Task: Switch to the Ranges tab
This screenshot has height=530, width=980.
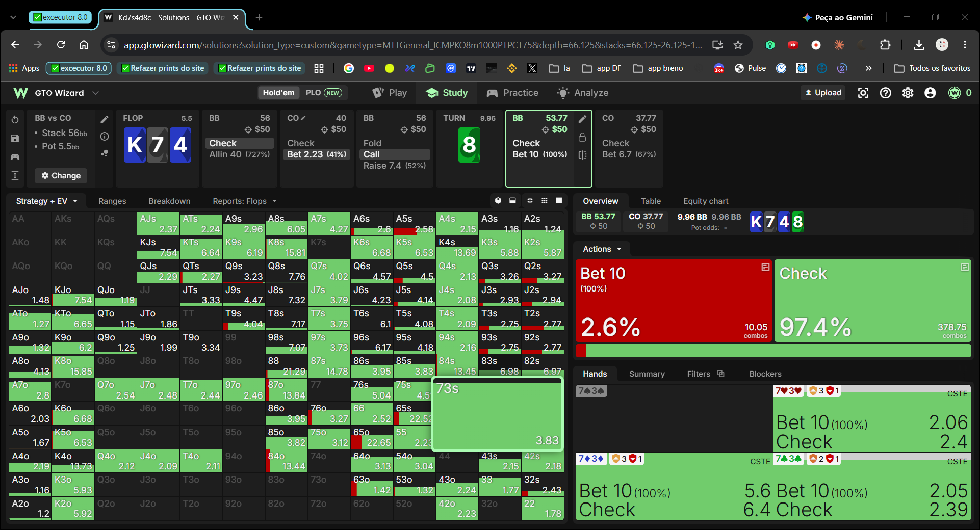Action: (x=112, y=201)
